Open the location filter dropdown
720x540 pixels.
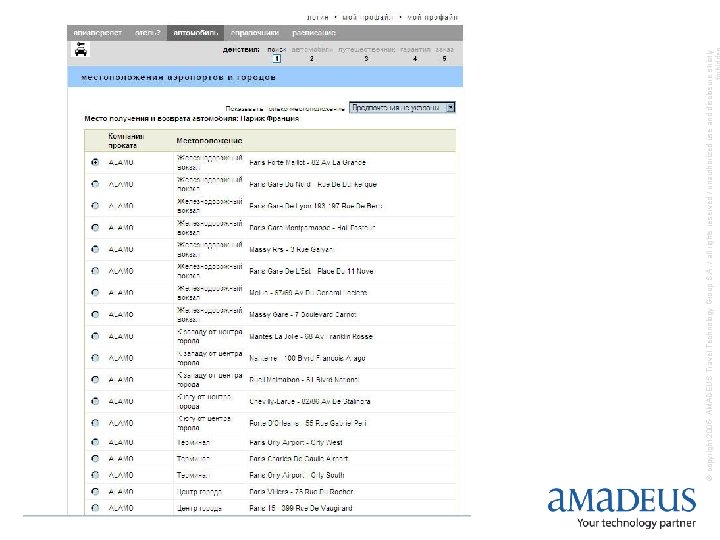click(402, 107)
